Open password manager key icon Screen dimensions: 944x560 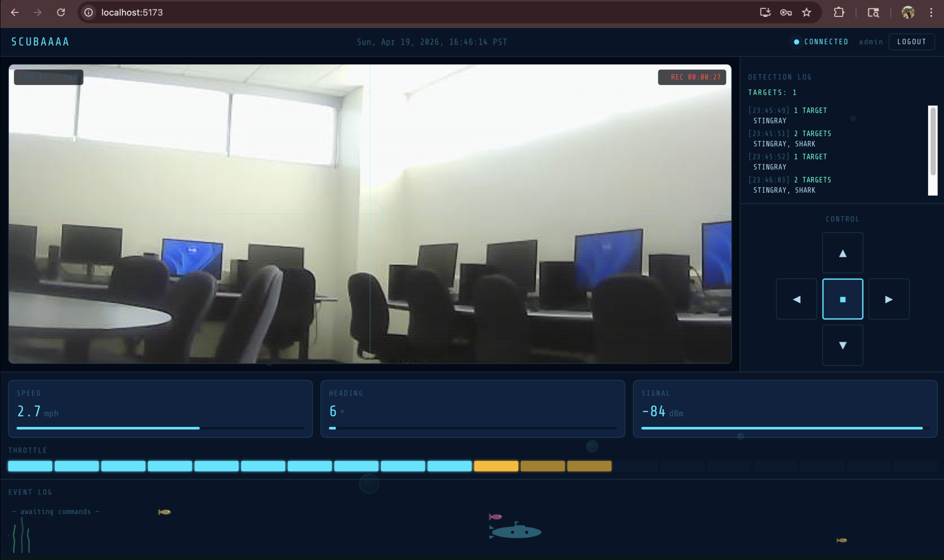tap(786, 13)
